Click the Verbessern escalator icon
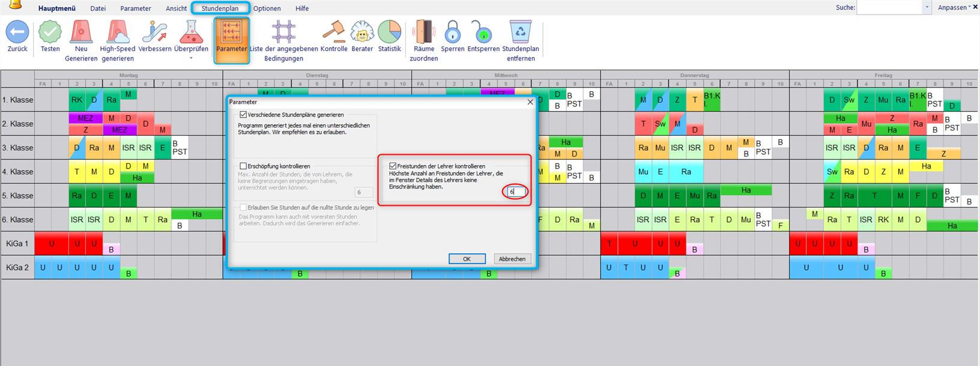980x366 pixels. (155, 32)
